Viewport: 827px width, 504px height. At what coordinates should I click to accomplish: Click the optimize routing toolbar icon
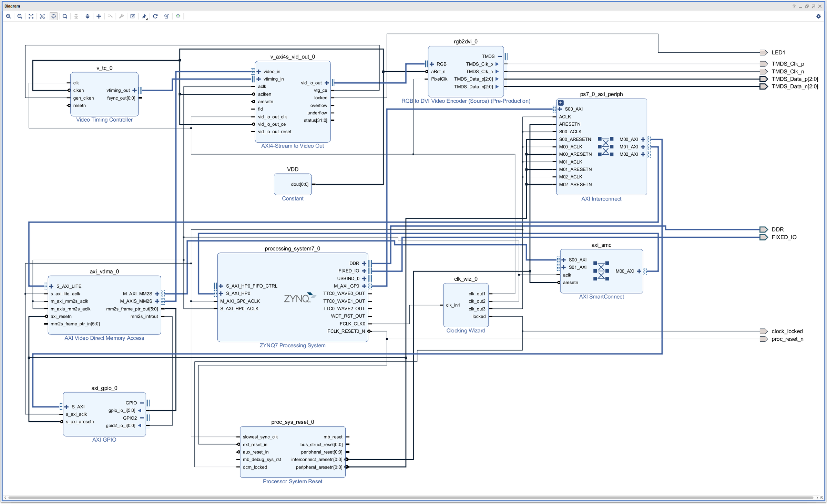pos(167,16)
